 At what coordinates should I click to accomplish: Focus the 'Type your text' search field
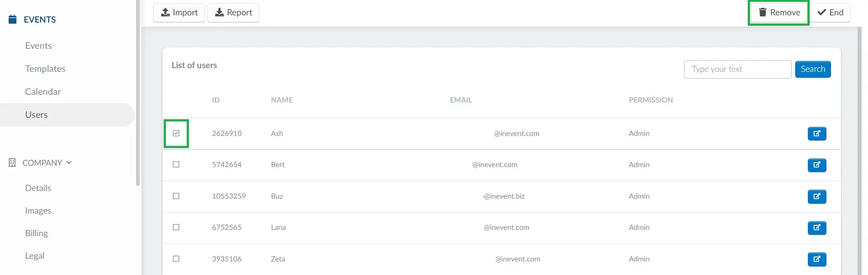(737, 69)
